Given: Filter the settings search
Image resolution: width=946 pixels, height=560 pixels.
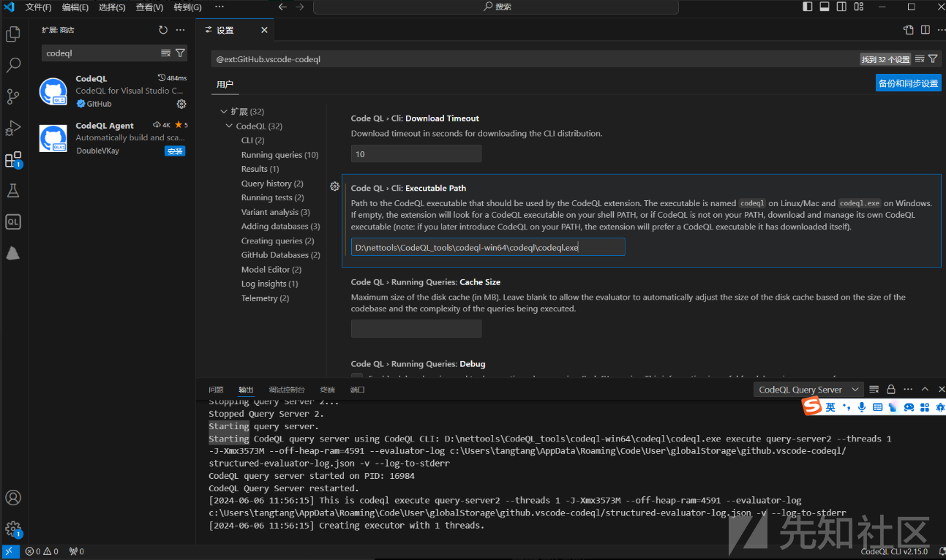Looking at the screenshot, I should [933, 58].
